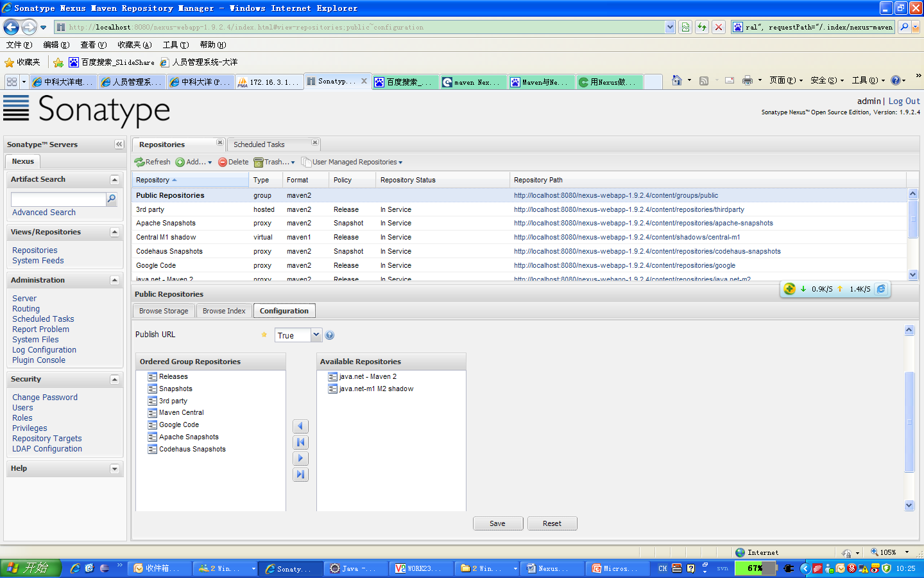924x578 pixels.
Task: Open User Managed Repositories filter dropdown
Action: click(x=352, y=162)
